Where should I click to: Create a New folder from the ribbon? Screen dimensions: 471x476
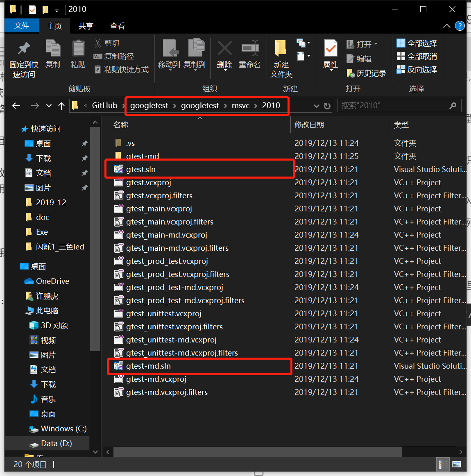point(281,59)
